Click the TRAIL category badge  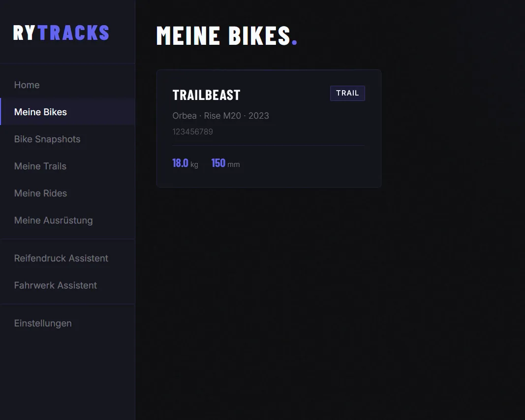(x=347, y=93)
